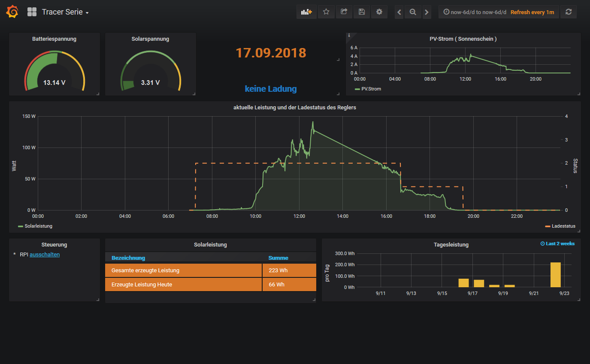Click the add panel icon
The height and width of the screenshot is (364, 590).
click(x=306, y=12)
